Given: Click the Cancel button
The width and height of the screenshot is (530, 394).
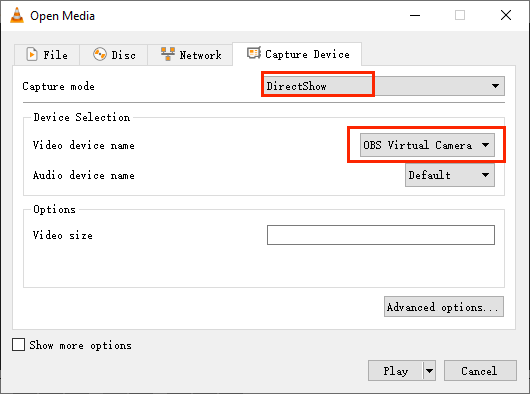Looking at the screenshot, I should point(480,371).
